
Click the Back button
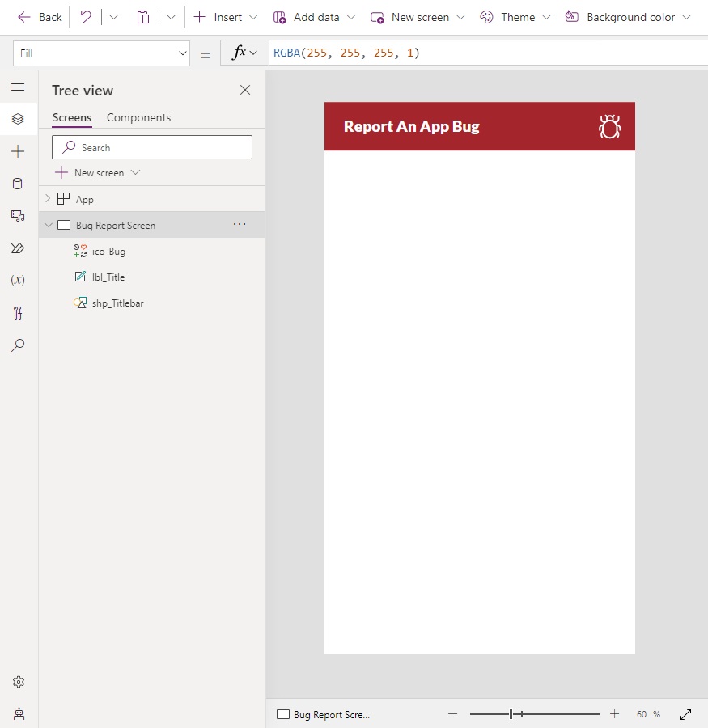(40, 17)
